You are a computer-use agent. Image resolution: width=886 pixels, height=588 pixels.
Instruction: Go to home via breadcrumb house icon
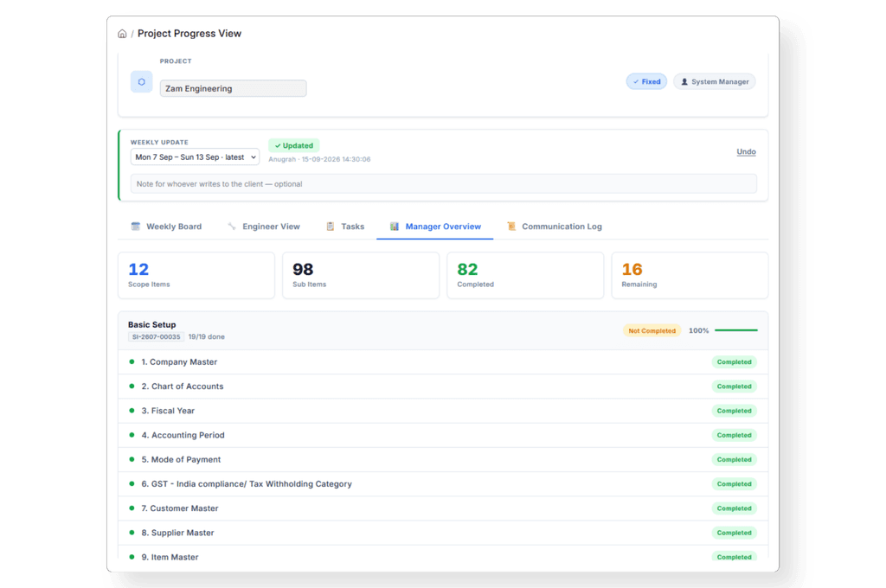[x=122, y=34]
